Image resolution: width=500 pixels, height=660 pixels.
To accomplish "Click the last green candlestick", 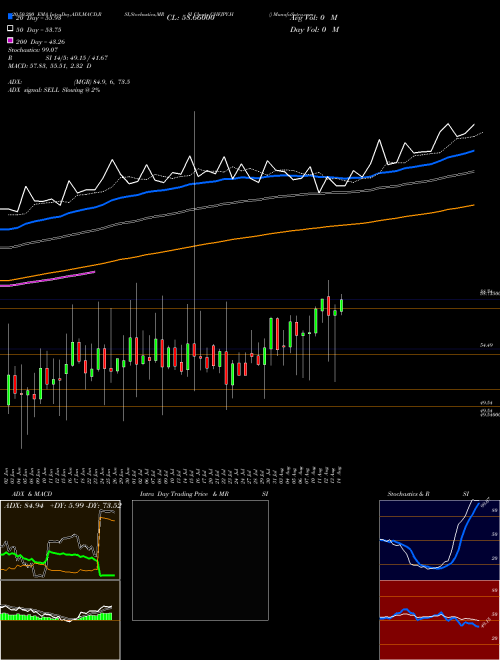I will (x=341, y=305).
